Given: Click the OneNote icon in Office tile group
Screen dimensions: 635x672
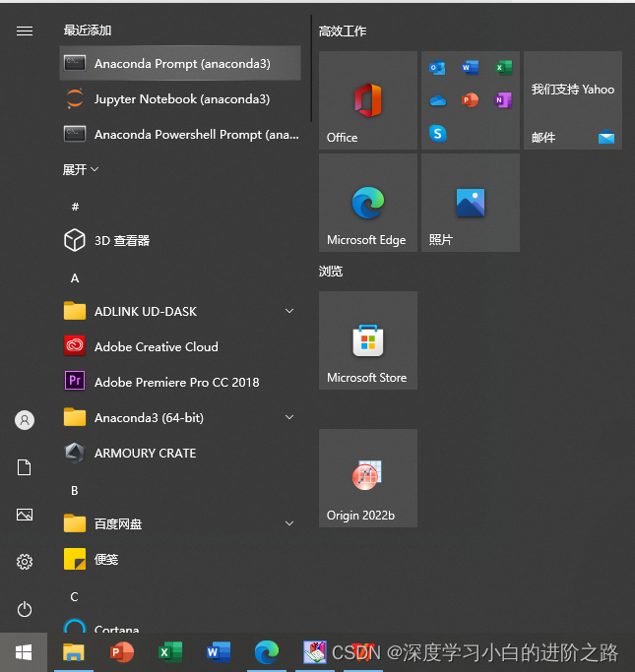Looking at the screenshot, I should [x=503, y=100].
